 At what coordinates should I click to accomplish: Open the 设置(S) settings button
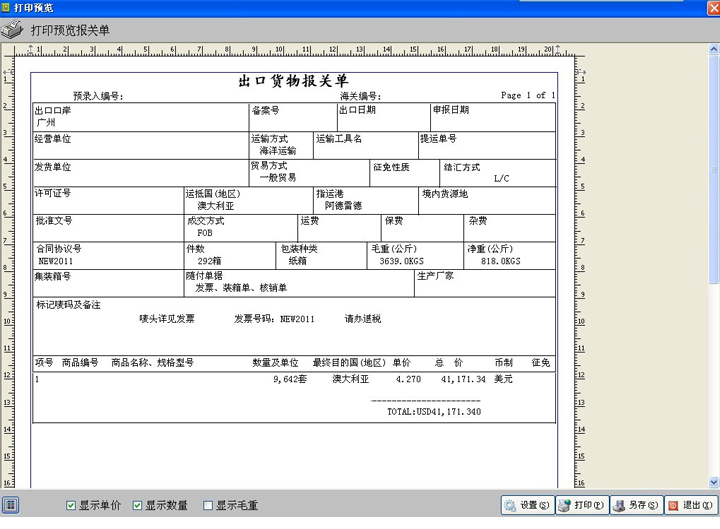coord(528,505)
